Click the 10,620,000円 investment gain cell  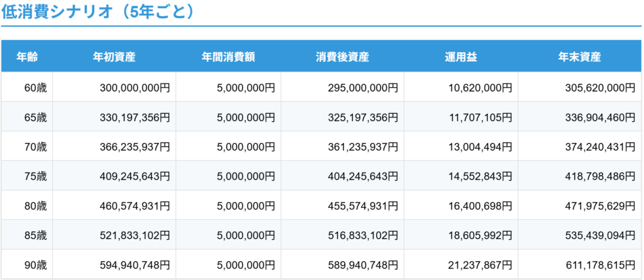pyautogui.click(x=461, y=87)
